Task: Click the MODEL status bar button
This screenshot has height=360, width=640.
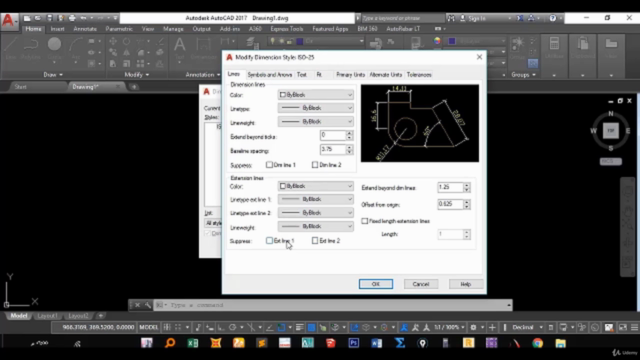Action: (x=149, y=327)
